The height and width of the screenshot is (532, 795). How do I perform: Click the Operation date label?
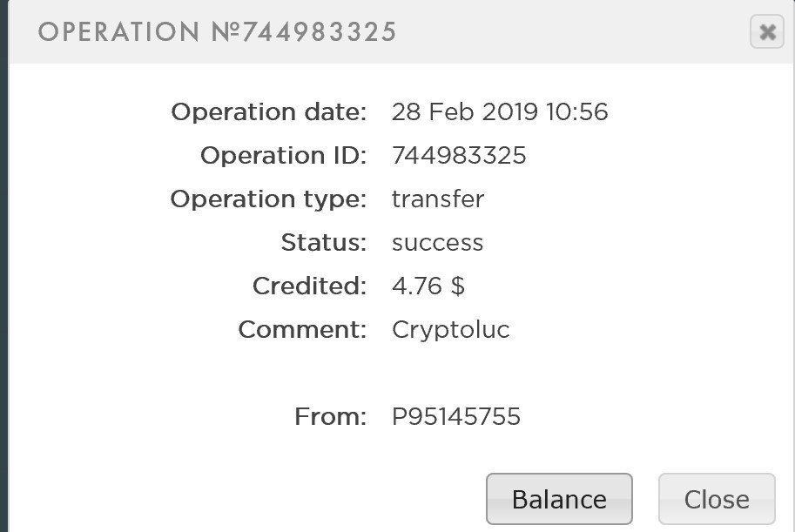(269, 112)
